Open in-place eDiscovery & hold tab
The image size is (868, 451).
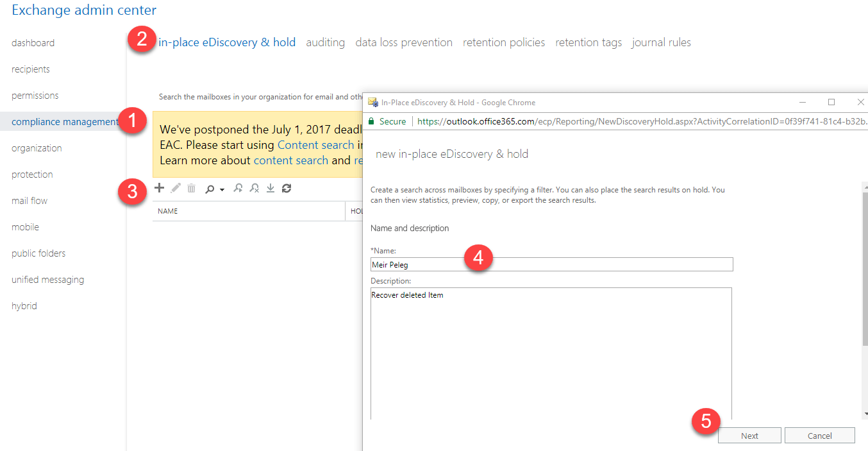click(x=227, y=42)
